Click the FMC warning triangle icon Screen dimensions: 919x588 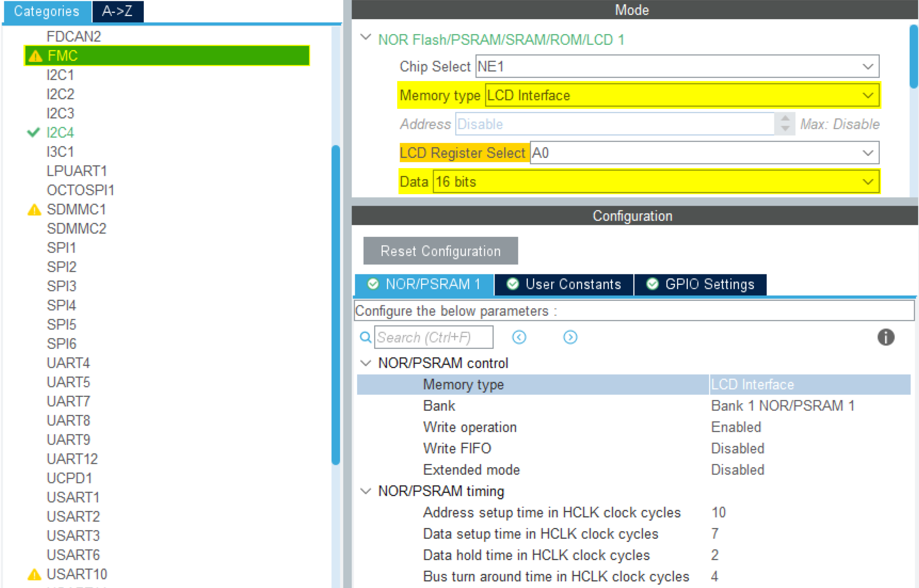(x=35, y=56)
